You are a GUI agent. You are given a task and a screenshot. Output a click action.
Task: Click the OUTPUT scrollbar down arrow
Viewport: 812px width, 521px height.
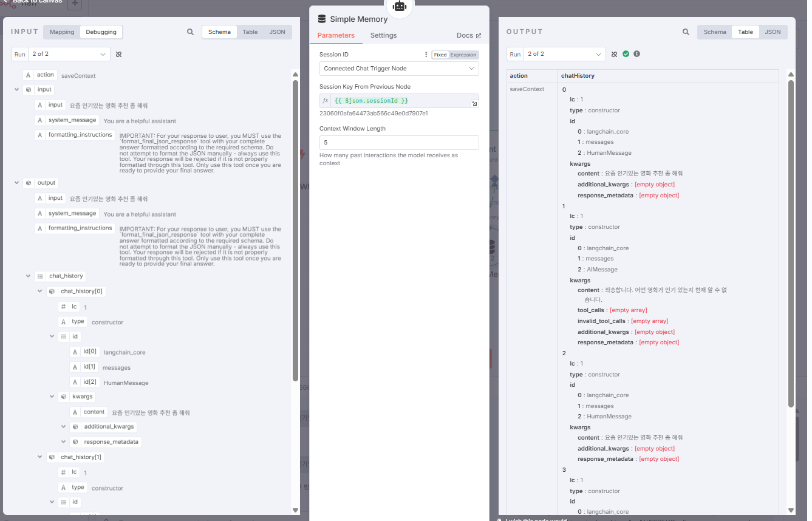point(791,510)
